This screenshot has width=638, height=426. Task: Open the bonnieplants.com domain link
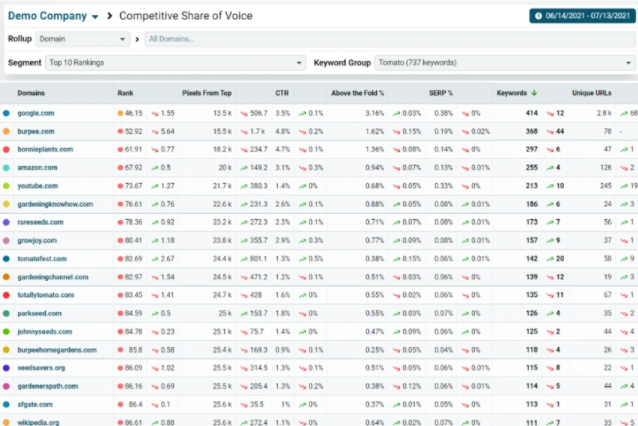(45, 149)
